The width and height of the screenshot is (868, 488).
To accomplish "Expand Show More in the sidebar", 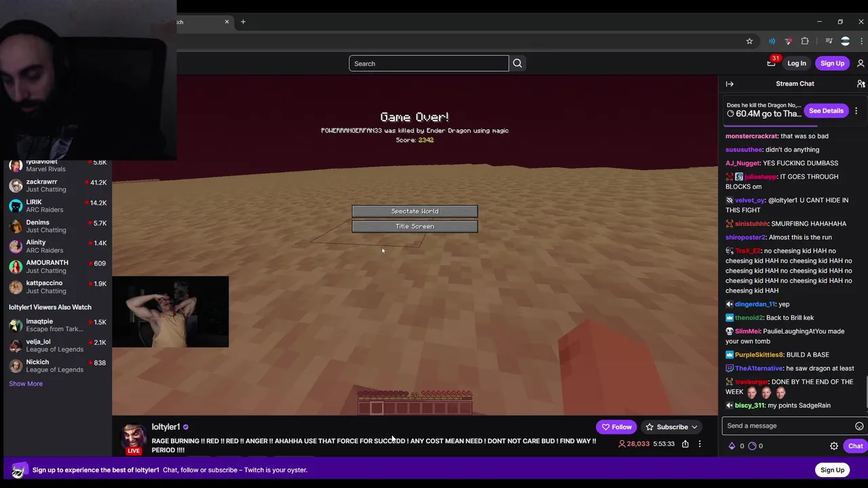I will (x=26, y=384).
